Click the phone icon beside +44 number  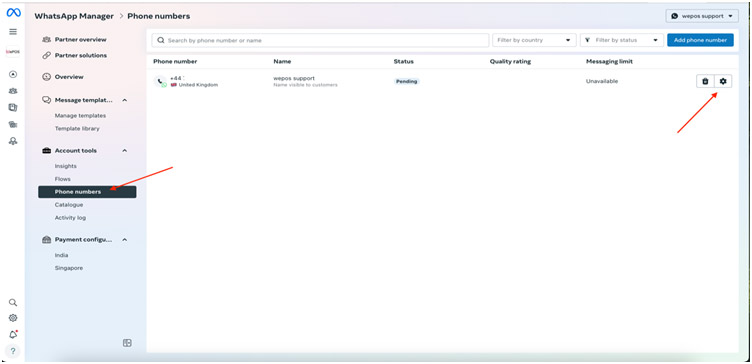tap(160, 82)
